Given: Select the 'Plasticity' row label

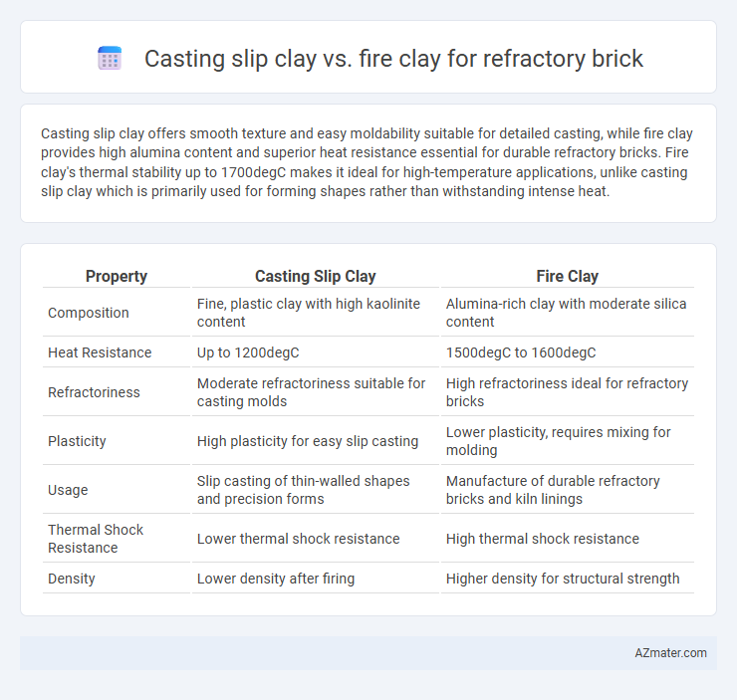Looking at the screenshot, I should [77, 441].
